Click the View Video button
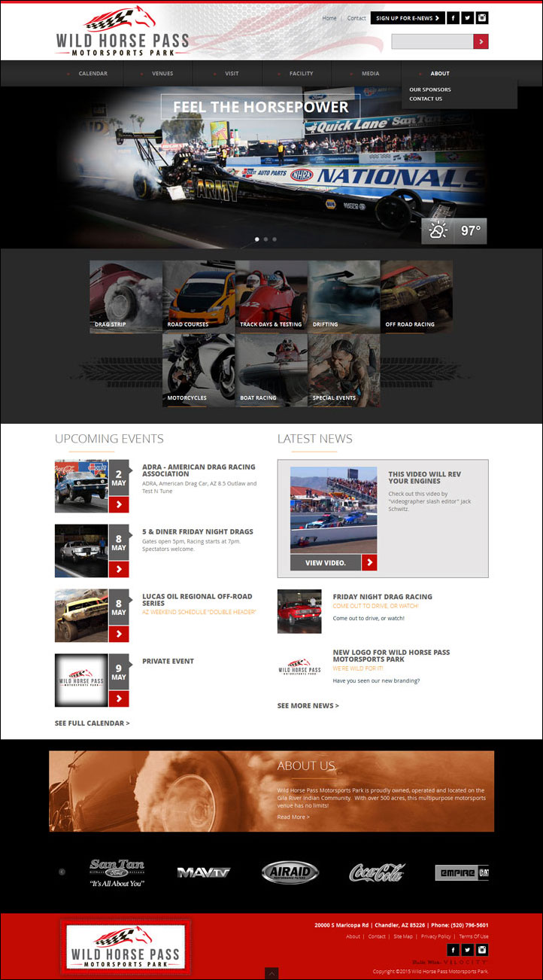The width and height of the screenshot is (543, 980). click(x=326, y=562)
